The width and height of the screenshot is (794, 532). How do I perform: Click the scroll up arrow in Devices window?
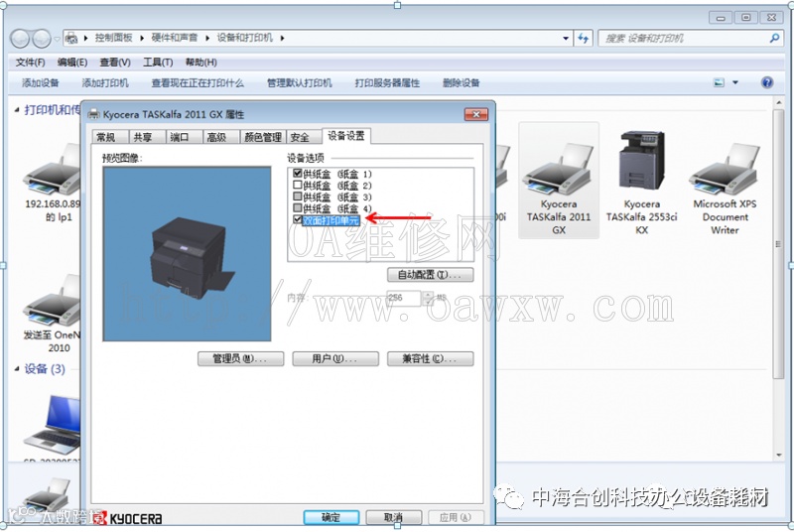point(779,103)
